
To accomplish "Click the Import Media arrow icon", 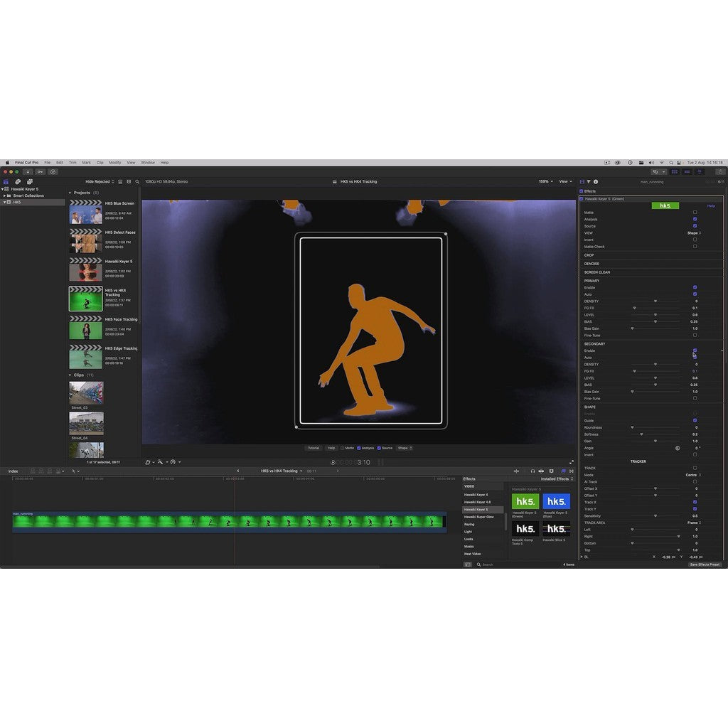I will (28, 172).
